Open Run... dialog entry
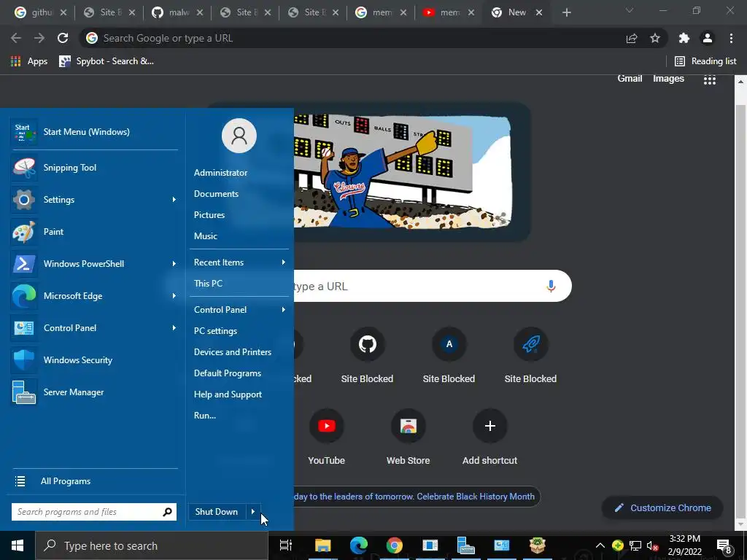 tap(205, 415)
